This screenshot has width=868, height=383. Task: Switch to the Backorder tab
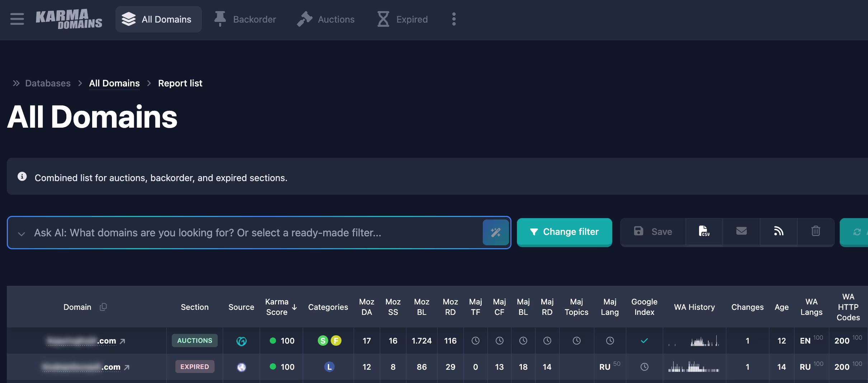tap(245, 19)
